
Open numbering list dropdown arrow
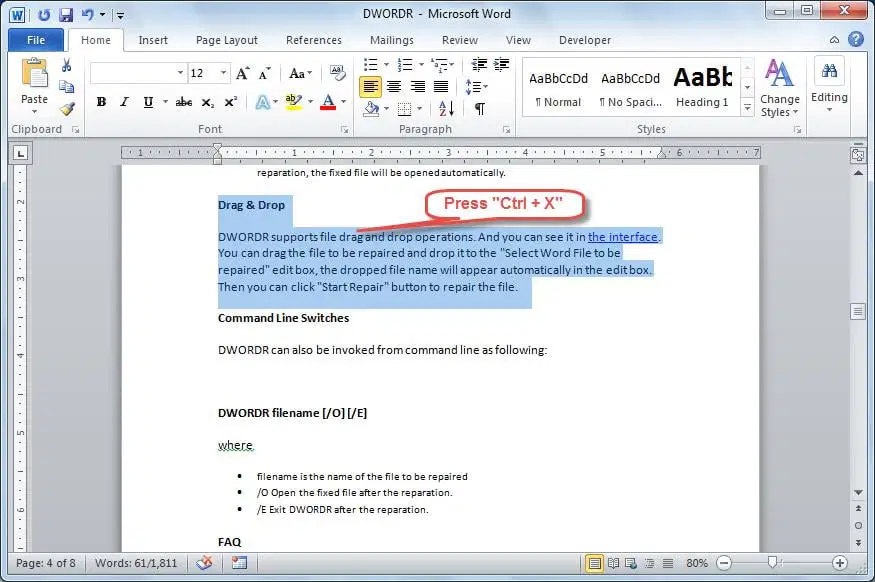[x=421, y=65]
